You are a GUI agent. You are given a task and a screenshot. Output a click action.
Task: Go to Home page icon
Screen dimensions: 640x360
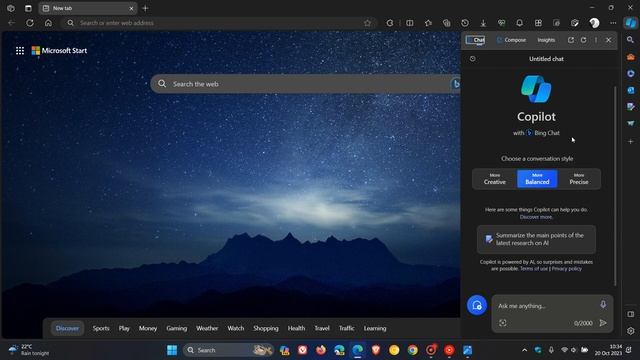pyautogui.click(x=48, y=23)
